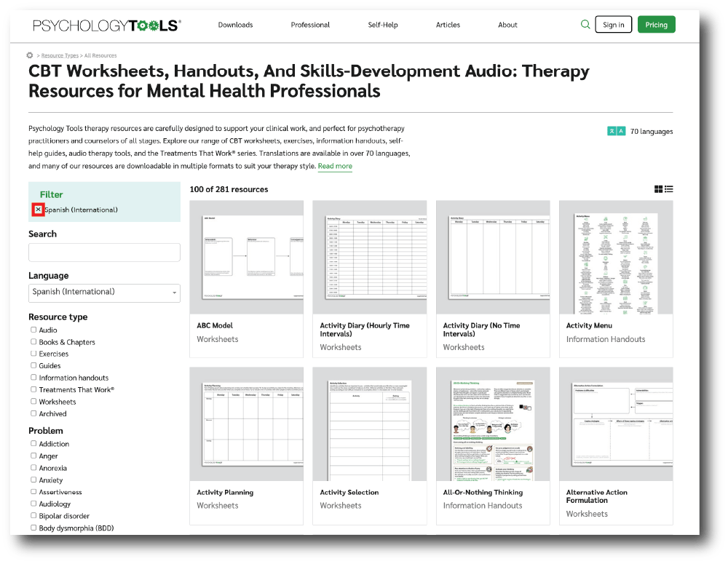Expand the Language dropdown
This screenshot has width=728, height=564.
[104, 293]
